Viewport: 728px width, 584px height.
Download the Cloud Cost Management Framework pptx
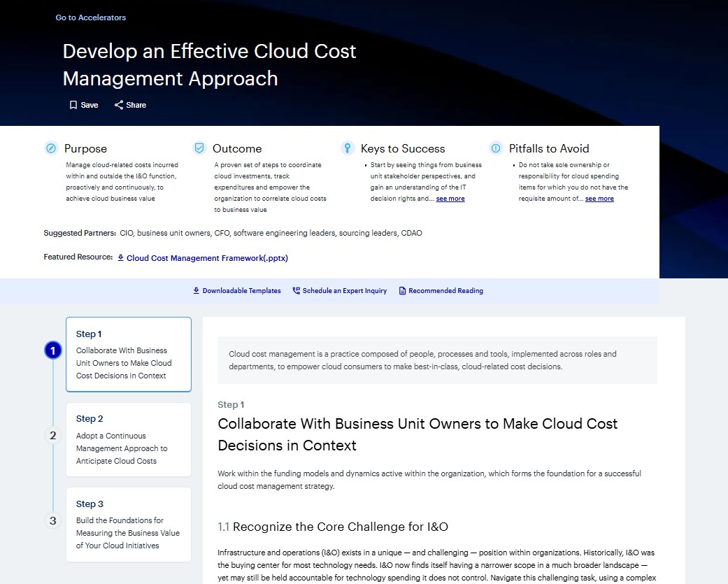(207, 258)
